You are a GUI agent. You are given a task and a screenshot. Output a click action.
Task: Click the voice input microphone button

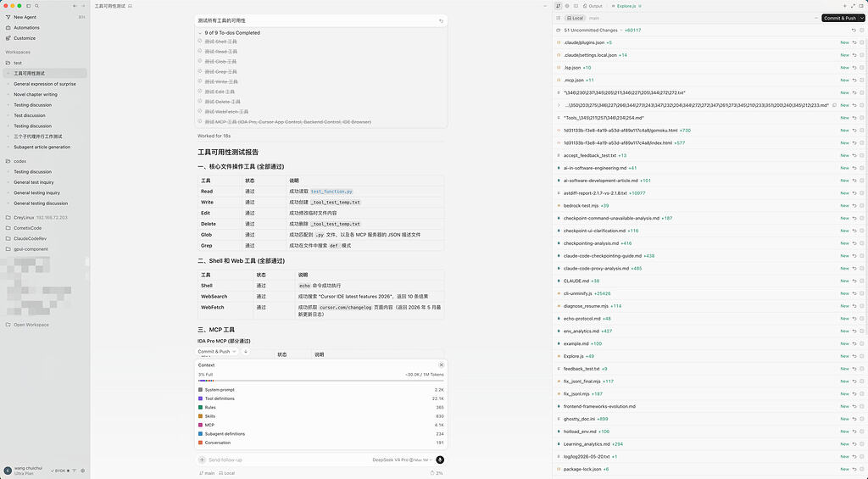tap(440, 460)
